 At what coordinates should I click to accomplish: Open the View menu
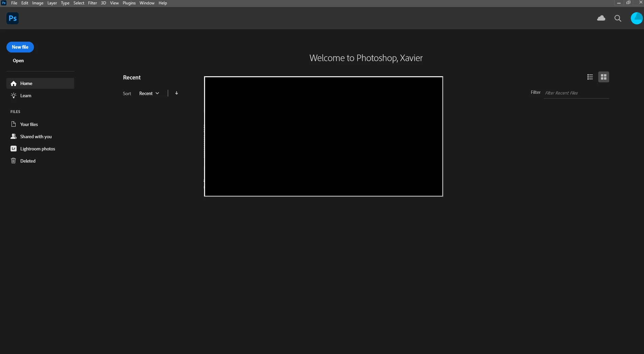pyautogui.click(x=114, y=3)
